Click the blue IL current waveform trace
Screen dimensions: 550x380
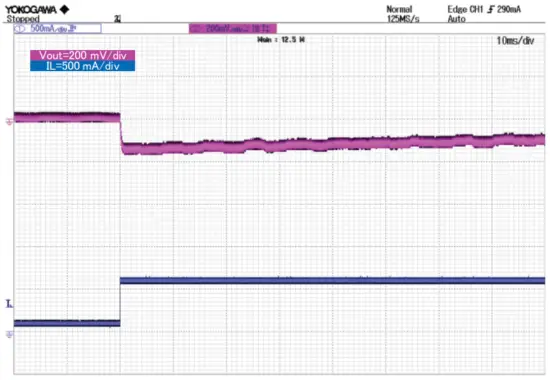pyautogui.click(x=279, y=281)
